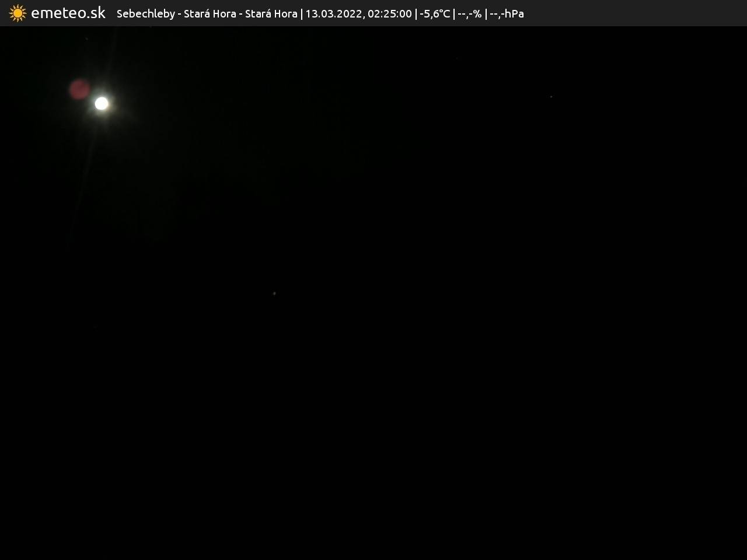This screenshot has width=747, height=560.
Task: Click the first Stará Hora label
Action: (x=210, y=13)
